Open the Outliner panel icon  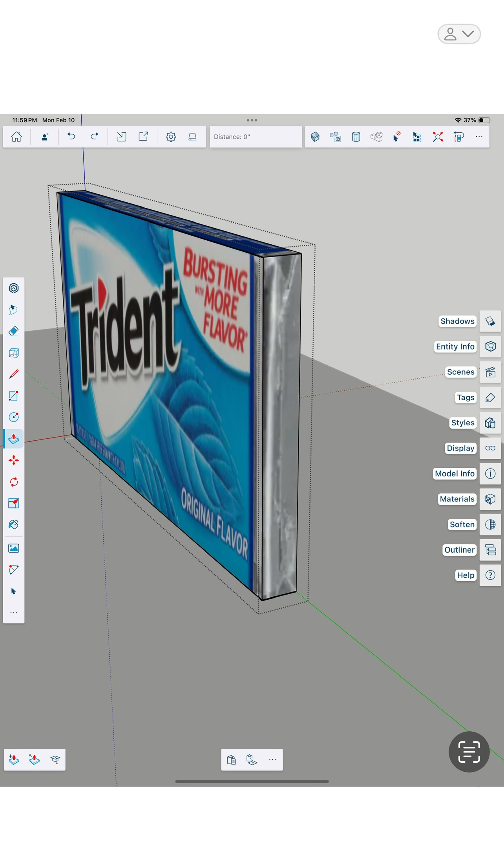pos(490,550)
